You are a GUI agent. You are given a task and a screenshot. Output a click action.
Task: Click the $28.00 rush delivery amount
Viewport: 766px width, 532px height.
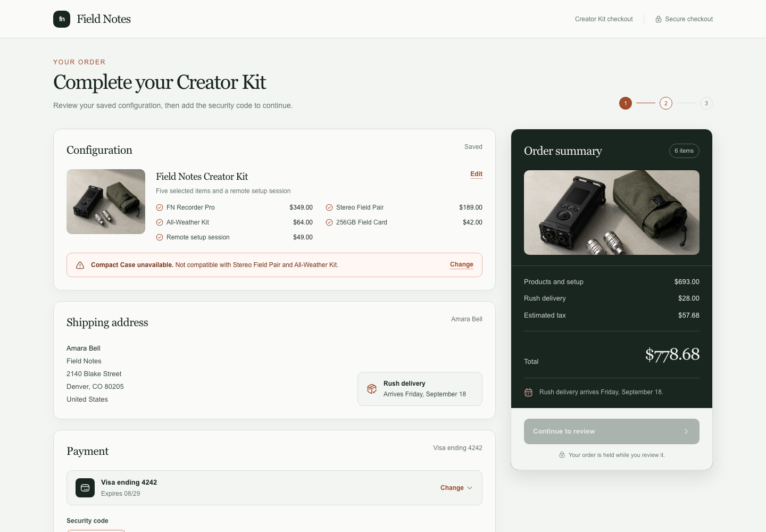[x=689, y=298]
